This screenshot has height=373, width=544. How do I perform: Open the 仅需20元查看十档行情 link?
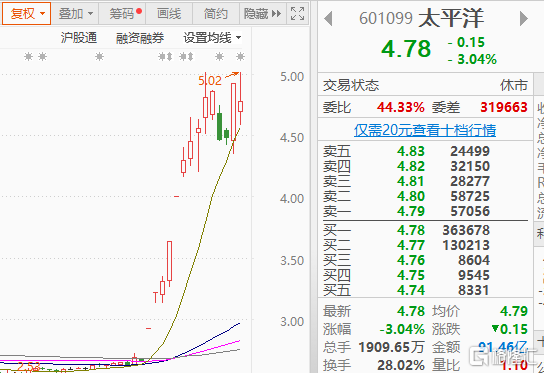[x=425, y=130]
